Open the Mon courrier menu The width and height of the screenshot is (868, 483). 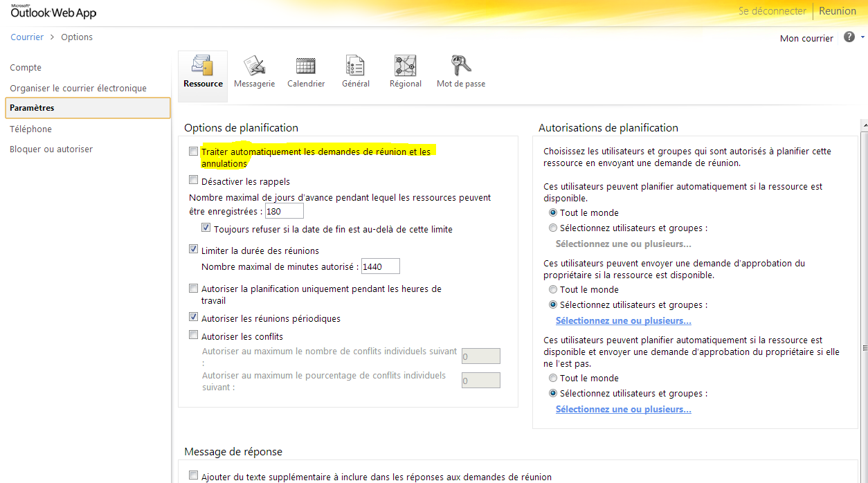click(x=806, y=38)
